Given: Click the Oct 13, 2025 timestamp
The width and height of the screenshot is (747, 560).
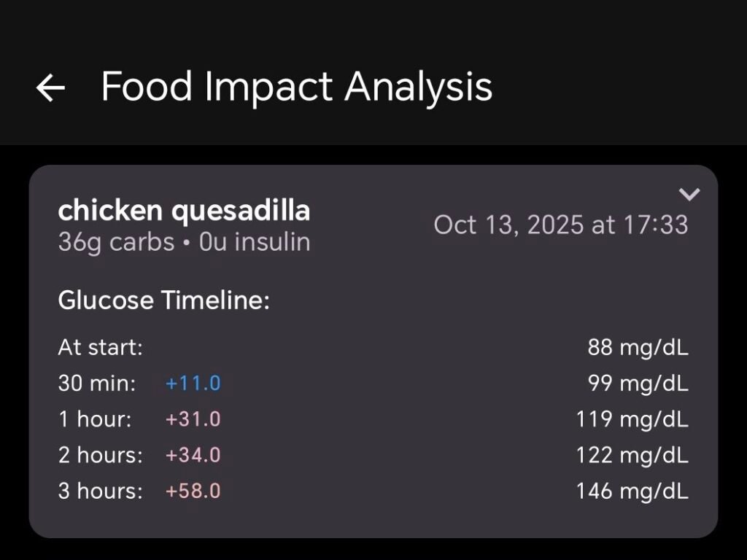Looking at the screenshot, I should click(560, 225).
